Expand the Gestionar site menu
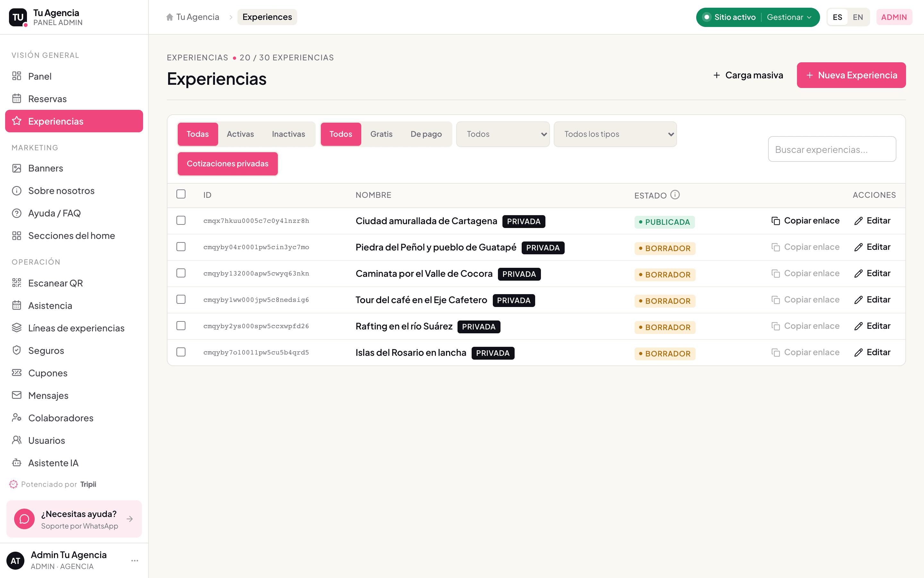The image size is (924, 578). 789,17
